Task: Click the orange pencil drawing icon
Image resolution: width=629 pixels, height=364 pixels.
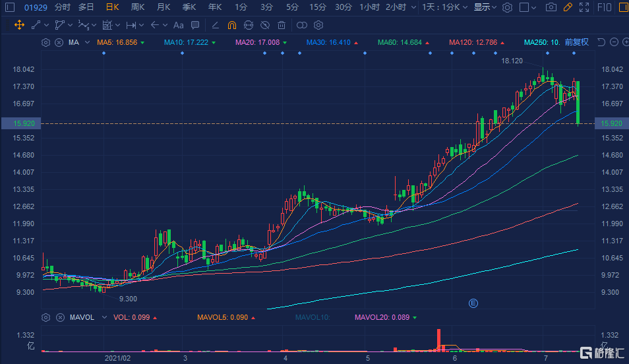Action: pos(568,7)
